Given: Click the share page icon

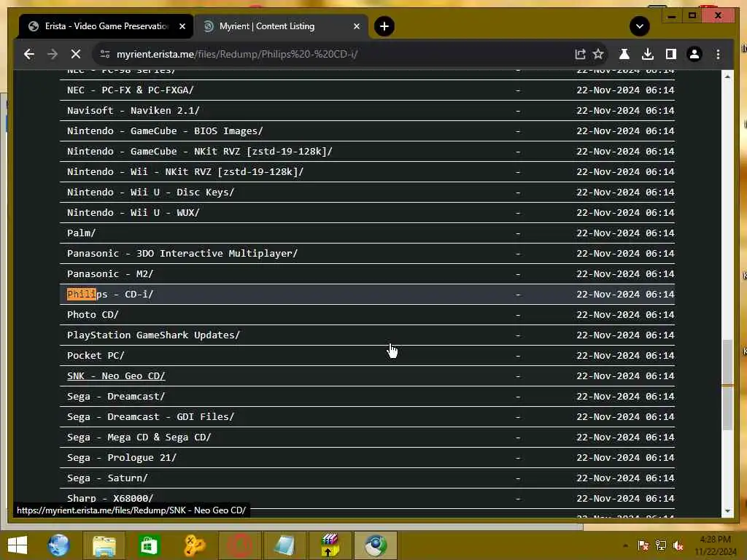Looking at the screenshot, I should click(x=580, y=54).
